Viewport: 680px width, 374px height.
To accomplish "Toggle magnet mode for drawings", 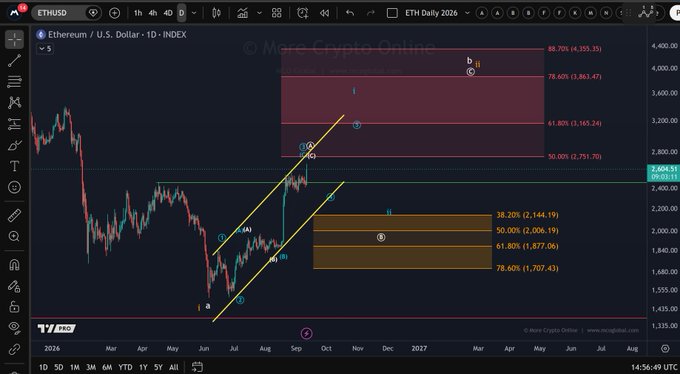I will click(x=14, y=265).
